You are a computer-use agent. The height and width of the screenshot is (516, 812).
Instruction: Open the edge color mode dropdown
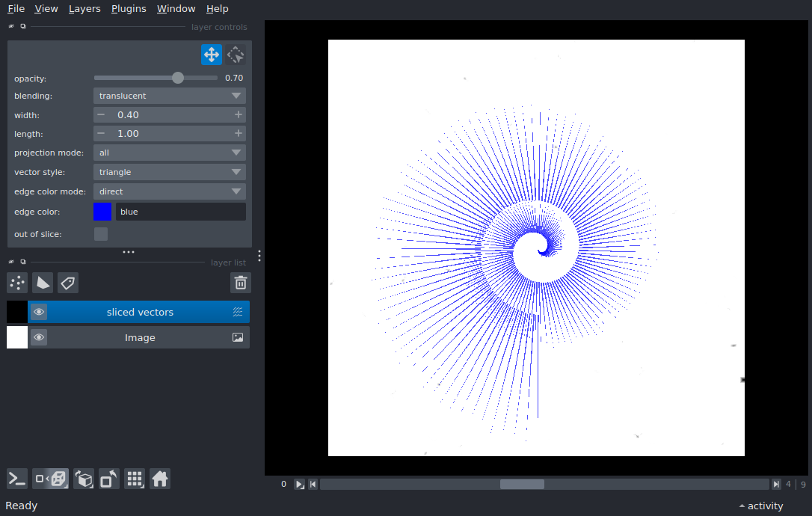click(x=170, y=191)
